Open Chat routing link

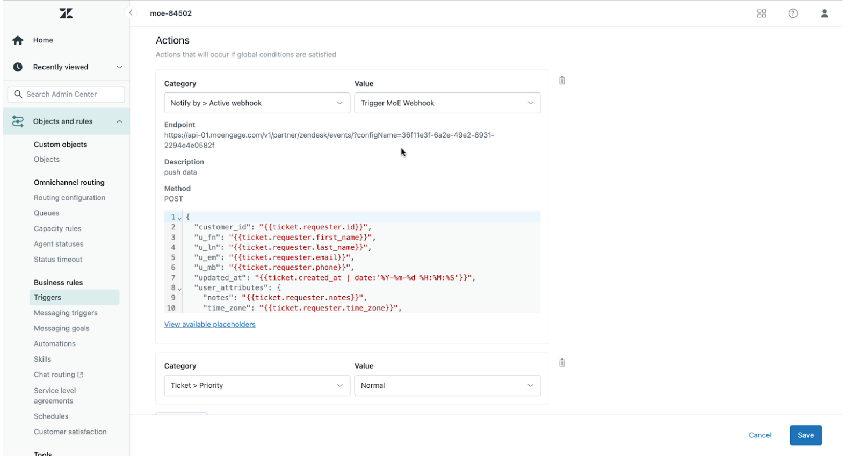point(54,375)
